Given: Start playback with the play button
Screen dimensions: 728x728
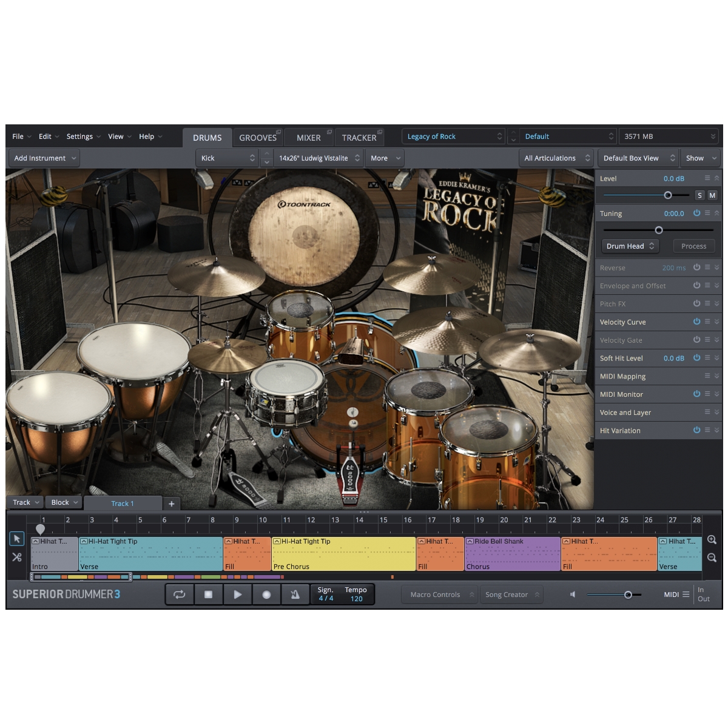Looking at the screenshot, I should pos(237,595).
